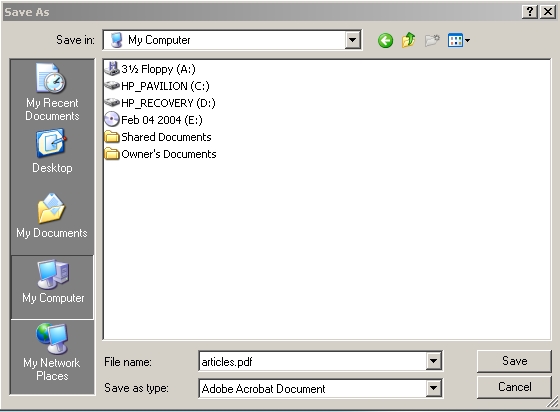Select Feb 04 2004 (E:) disc
The image size is (560, 412).
(154, 120)
